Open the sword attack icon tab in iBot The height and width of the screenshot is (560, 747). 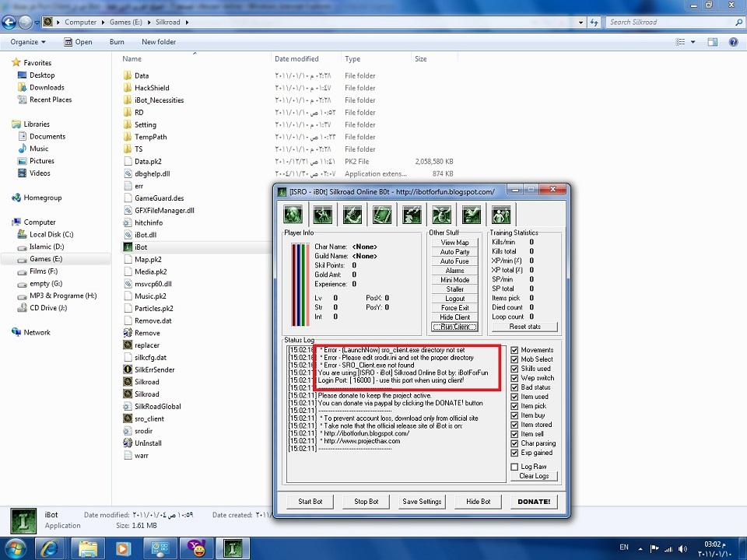pyautogui.click(x=352, y=215)
